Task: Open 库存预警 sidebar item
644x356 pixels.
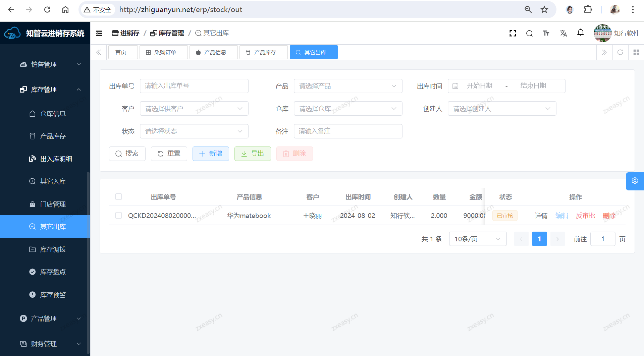Action: pos(45,295)
